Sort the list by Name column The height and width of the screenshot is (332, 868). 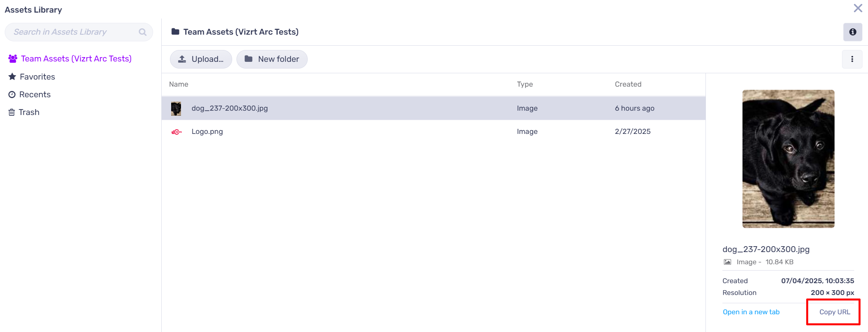click(x=179, y=84)
